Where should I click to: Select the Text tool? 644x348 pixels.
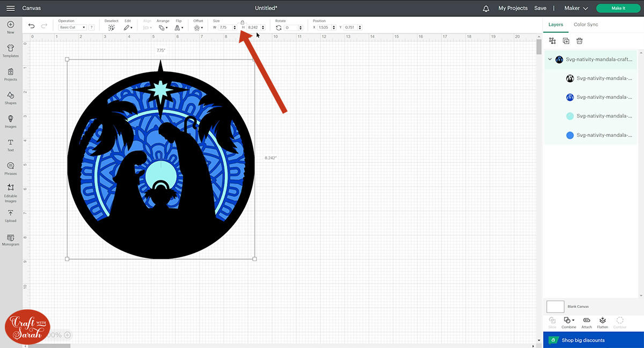tap(11, 145)
